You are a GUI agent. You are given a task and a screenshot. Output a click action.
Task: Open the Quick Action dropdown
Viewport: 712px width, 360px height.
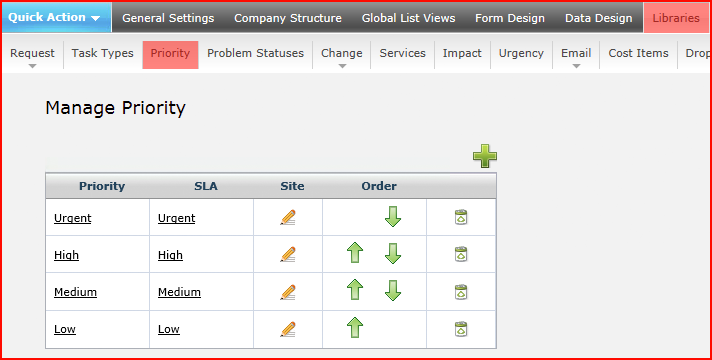tap(56, 17)
